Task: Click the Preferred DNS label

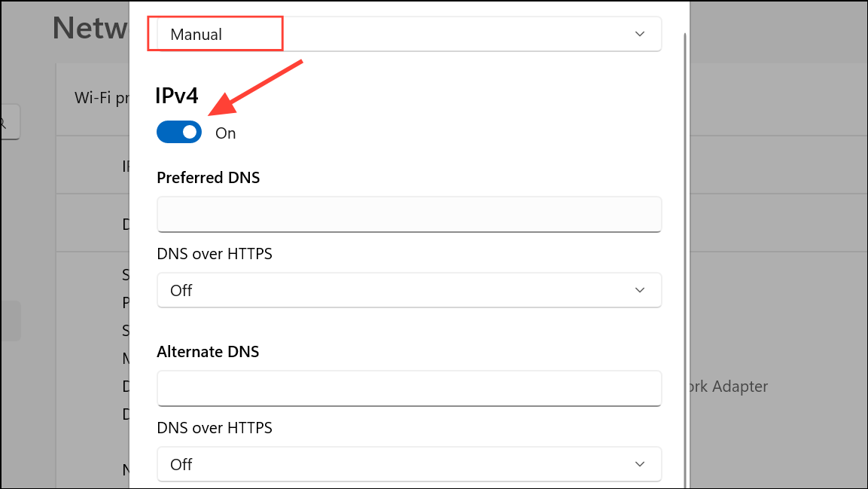Action: coord(208,178)
